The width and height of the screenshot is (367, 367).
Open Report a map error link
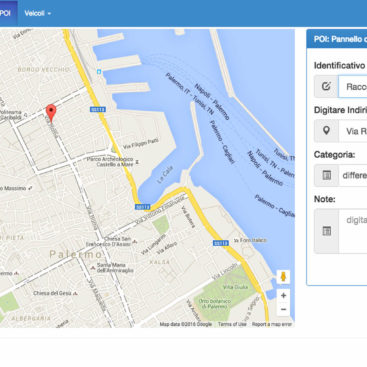(272, 324)
